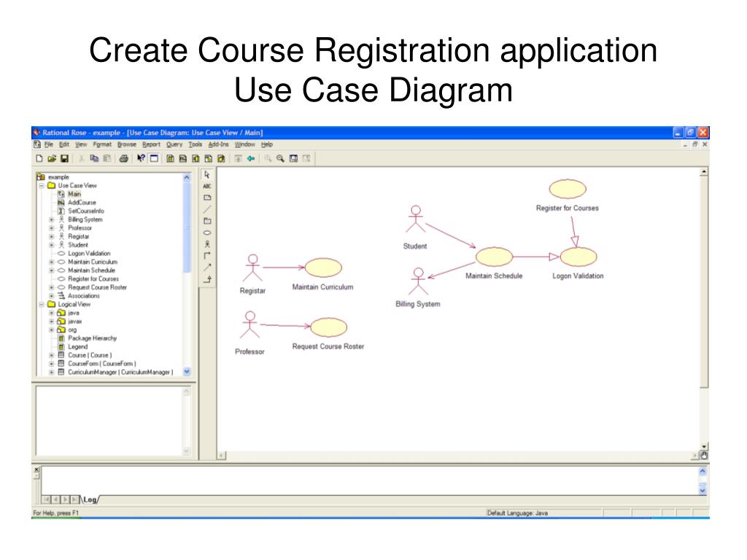This screenshot has height=560, width=747.
Task: Expand the CourseForm class node
Action: click(x=52, y=364)
